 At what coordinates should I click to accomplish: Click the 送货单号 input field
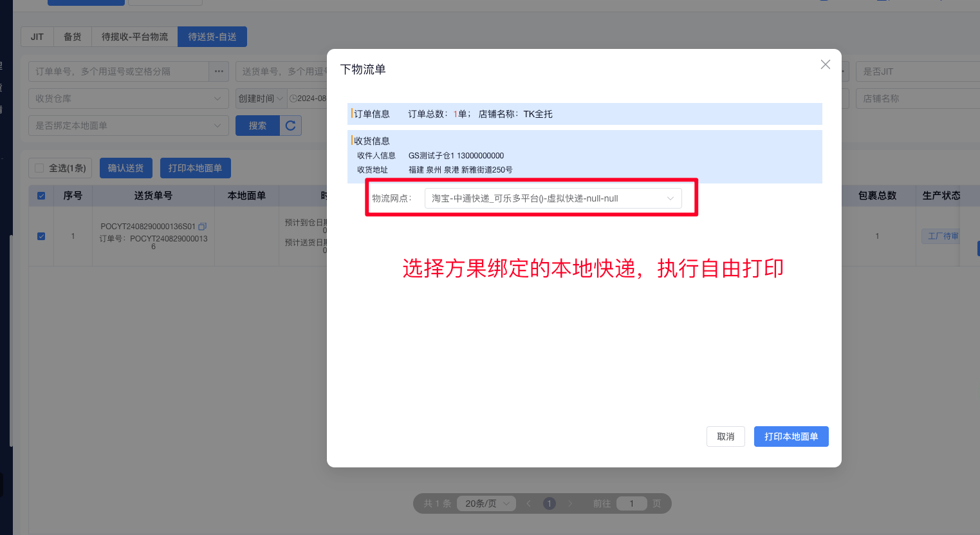282,71
